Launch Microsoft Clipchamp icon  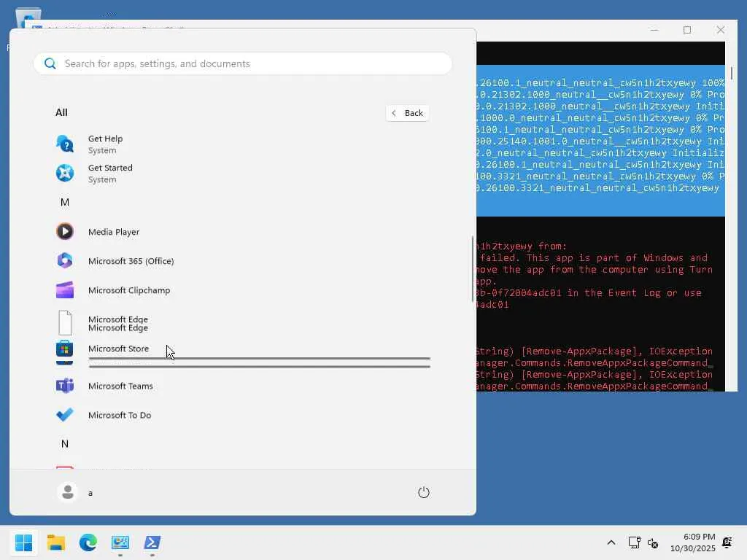[x=65, y=290]
